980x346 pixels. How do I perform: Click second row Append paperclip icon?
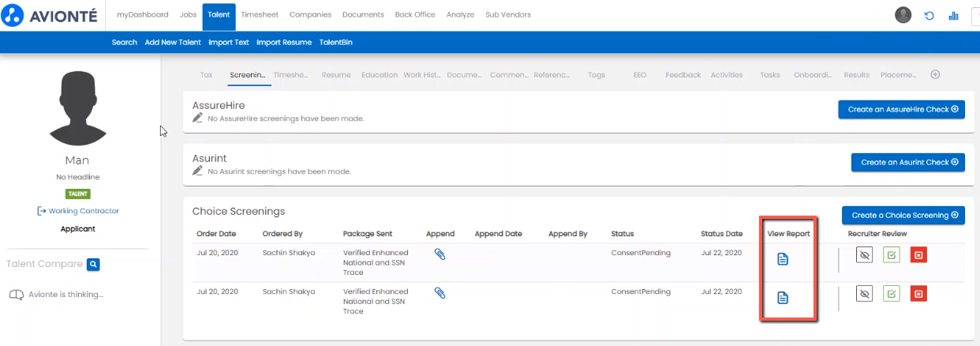point(440,293)
